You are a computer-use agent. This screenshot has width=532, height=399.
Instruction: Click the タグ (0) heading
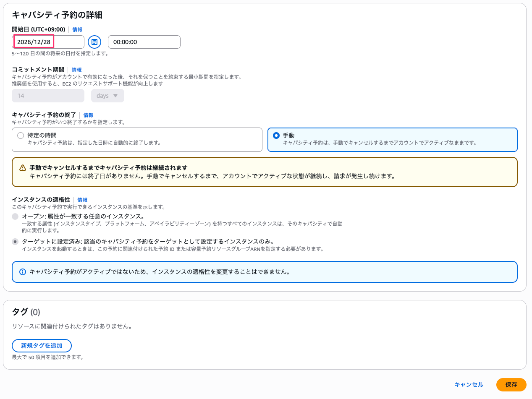(x=26, y=312)
